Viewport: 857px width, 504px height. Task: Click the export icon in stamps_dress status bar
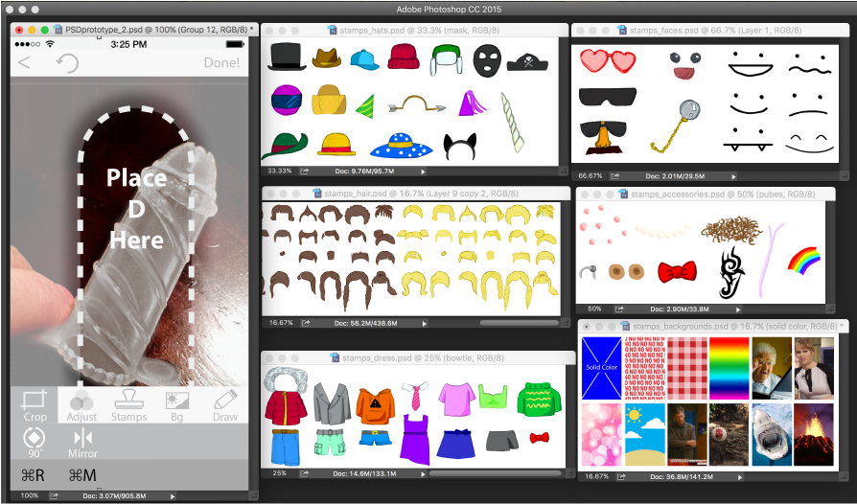[x=304, y=473]
